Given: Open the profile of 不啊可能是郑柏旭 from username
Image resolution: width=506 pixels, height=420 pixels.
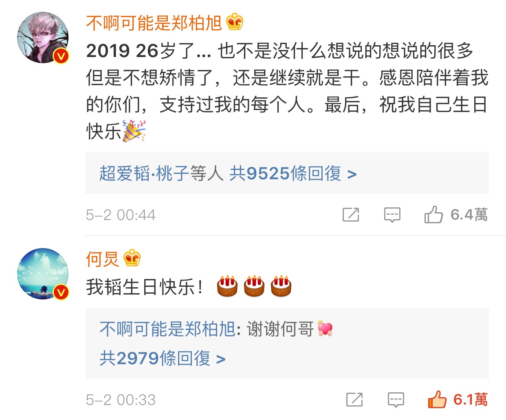Looking at the screenshot, I should point(154,23).
